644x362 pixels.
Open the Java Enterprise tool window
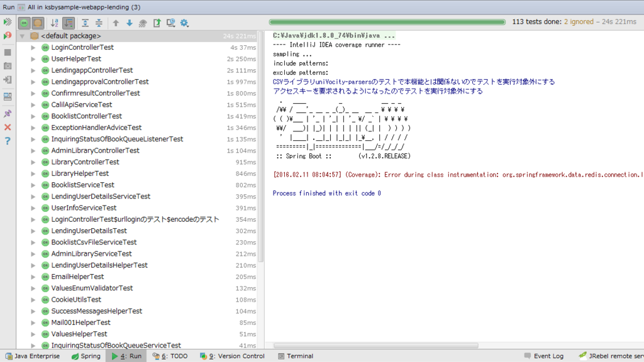[x=33, y=356]
